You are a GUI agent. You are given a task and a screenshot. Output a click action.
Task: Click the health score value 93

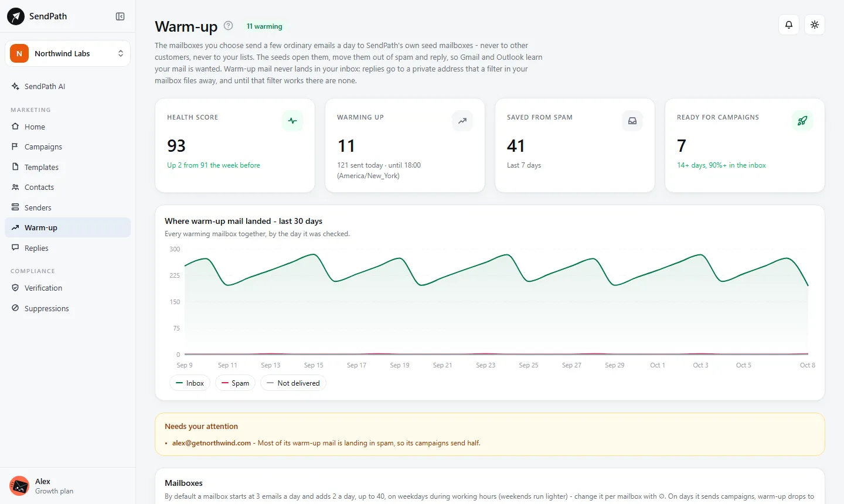click(176, 146)
